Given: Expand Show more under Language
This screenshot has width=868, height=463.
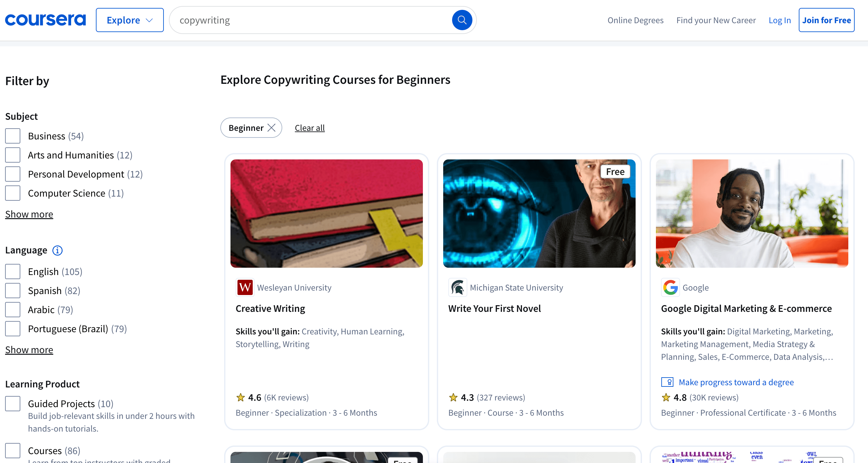Looking at the screenshot, I should click(x=29, y=350).
